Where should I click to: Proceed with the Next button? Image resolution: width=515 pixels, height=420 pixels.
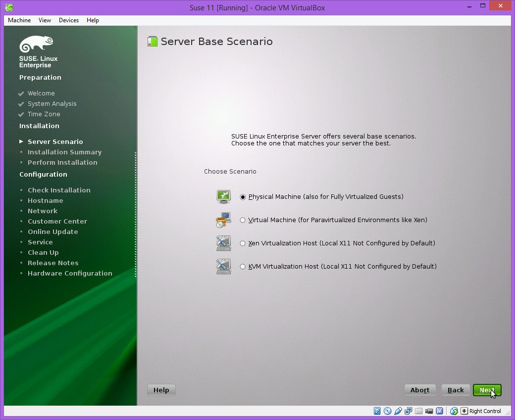487,390
